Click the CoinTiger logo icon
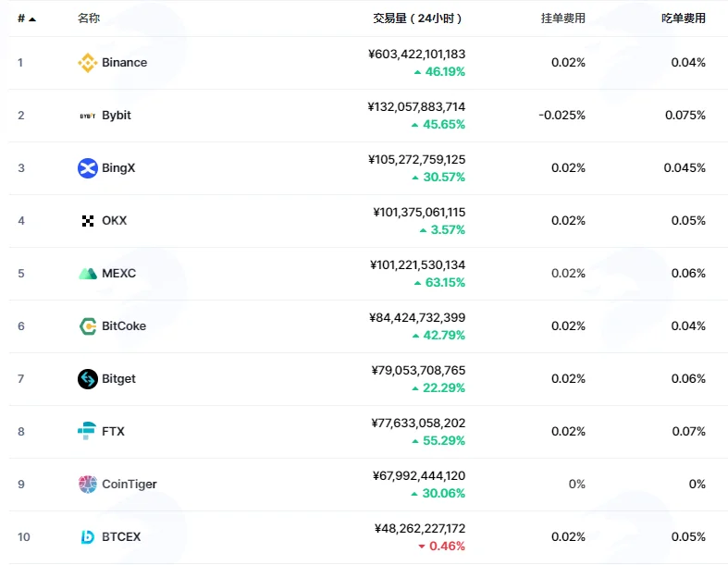The image size is (728, 565). (87, 485)
